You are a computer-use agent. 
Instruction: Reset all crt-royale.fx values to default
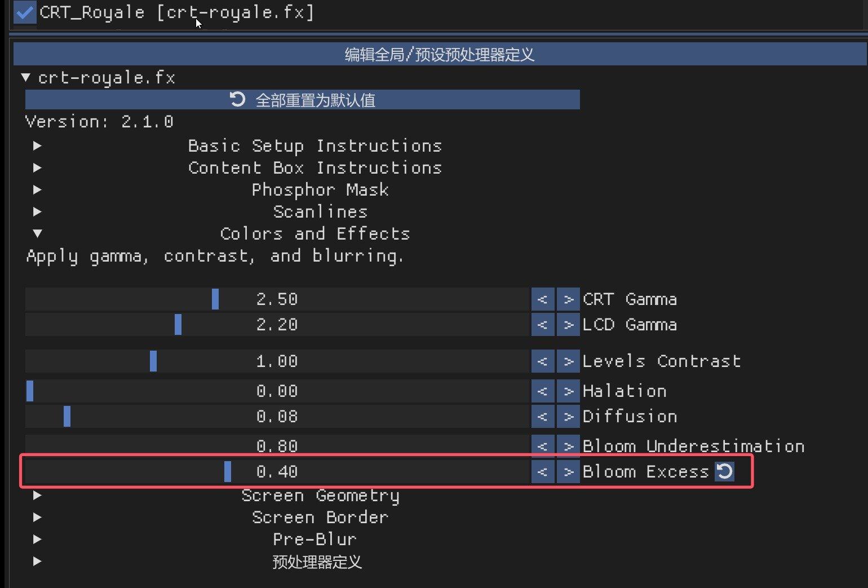(x=302, y=100)
